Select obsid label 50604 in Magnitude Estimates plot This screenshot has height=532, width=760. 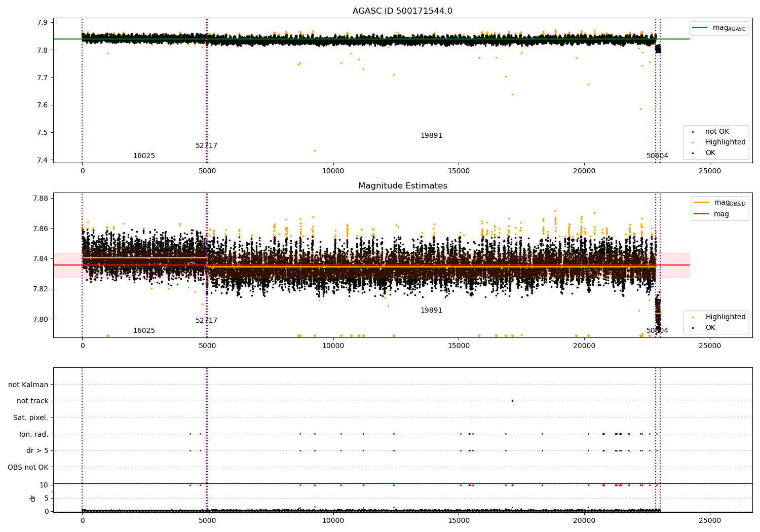(657, 331)
